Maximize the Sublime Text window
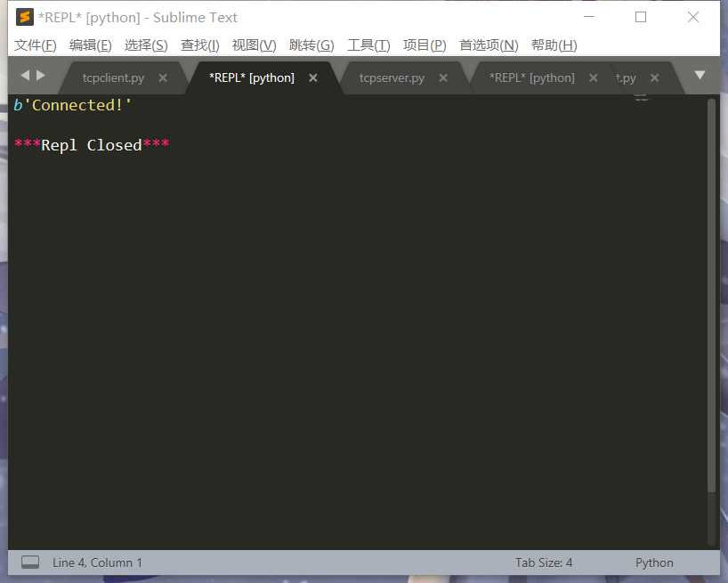Screen dimensions: 728x583 point(641,17)
